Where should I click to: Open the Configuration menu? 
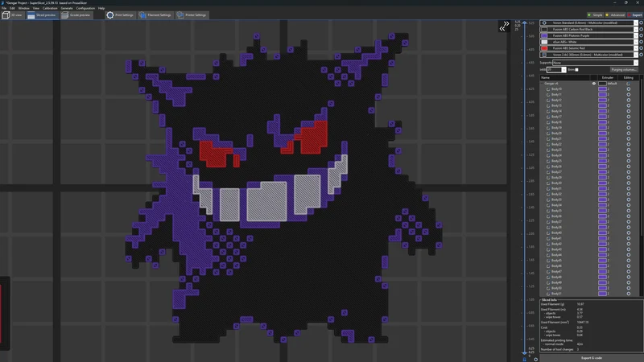(85, 8)
